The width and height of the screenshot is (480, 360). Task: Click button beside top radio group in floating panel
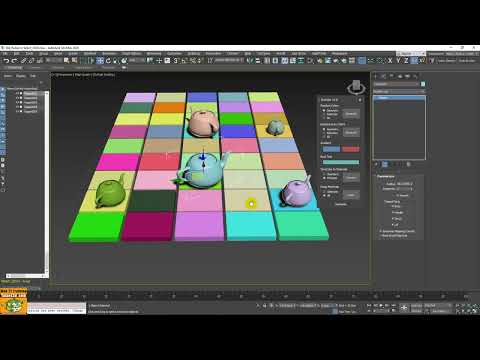coord(351,114)
